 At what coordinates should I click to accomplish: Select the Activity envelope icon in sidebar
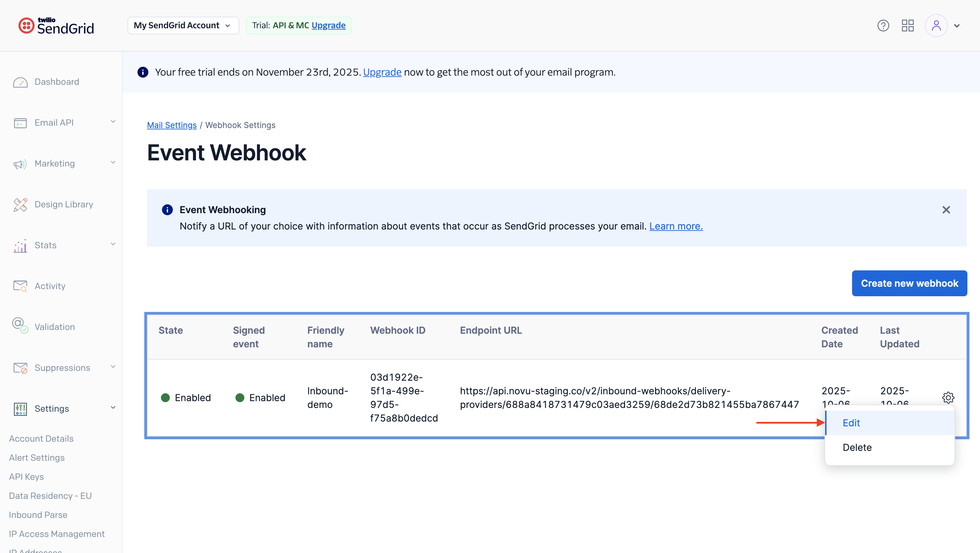coord(20,286)
